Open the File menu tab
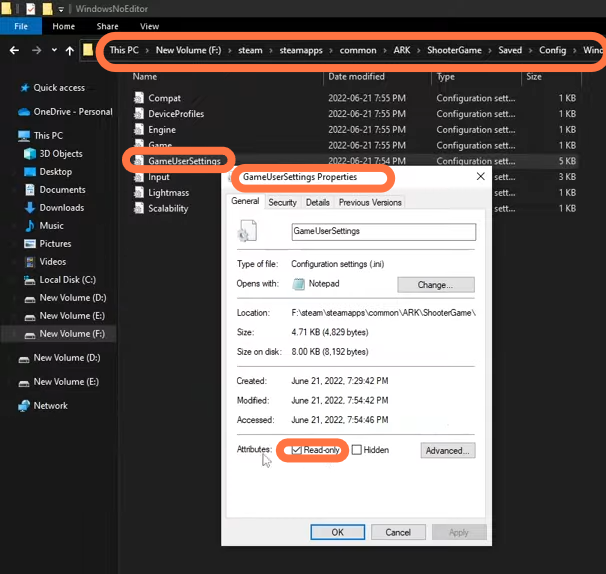 click(21, 26)
